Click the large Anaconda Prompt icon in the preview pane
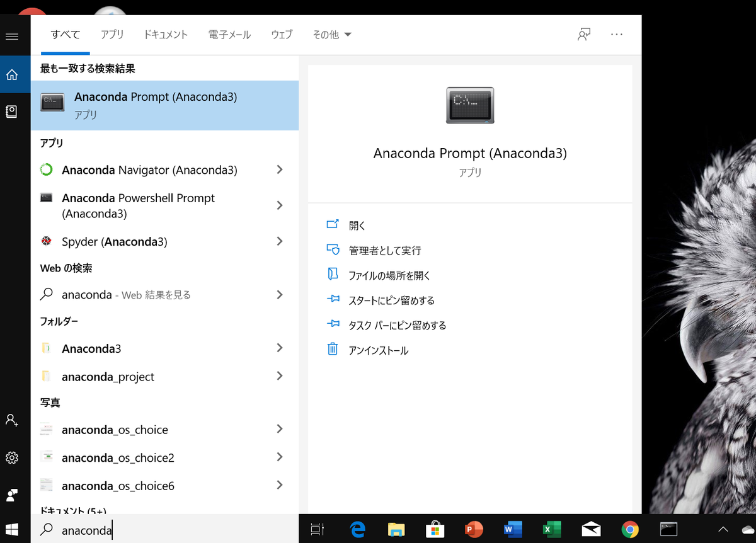This screenshot has height=543, width=756. click(x=470, y=105)
